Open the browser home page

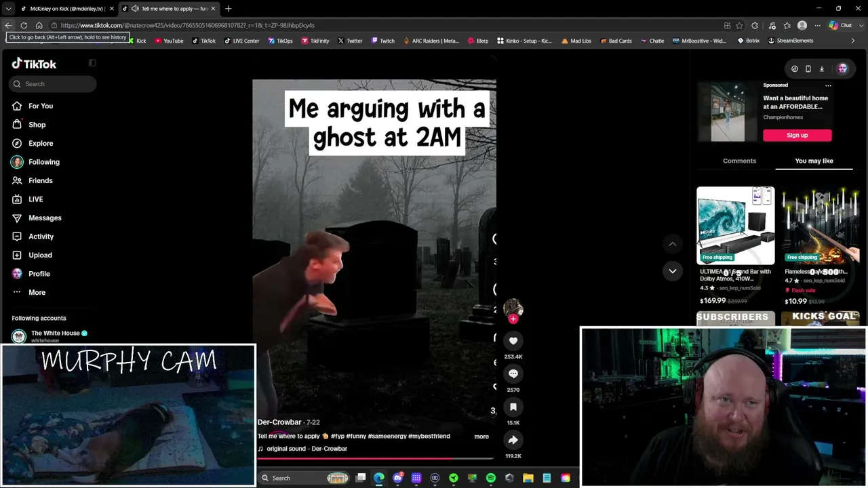(x=39, y=26)
